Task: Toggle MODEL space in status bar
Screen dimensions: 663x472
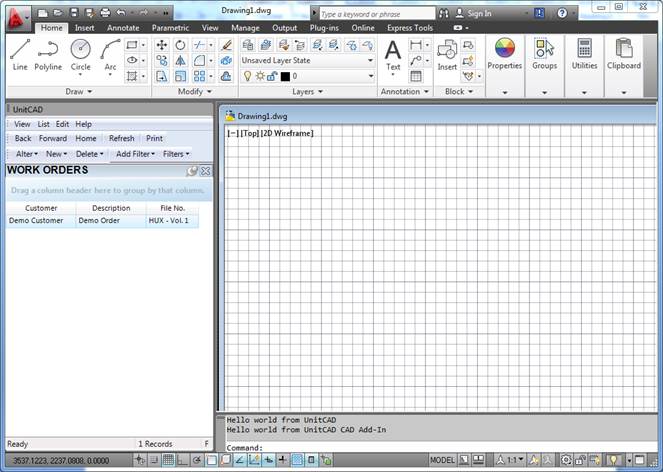Action: [442, 460]
